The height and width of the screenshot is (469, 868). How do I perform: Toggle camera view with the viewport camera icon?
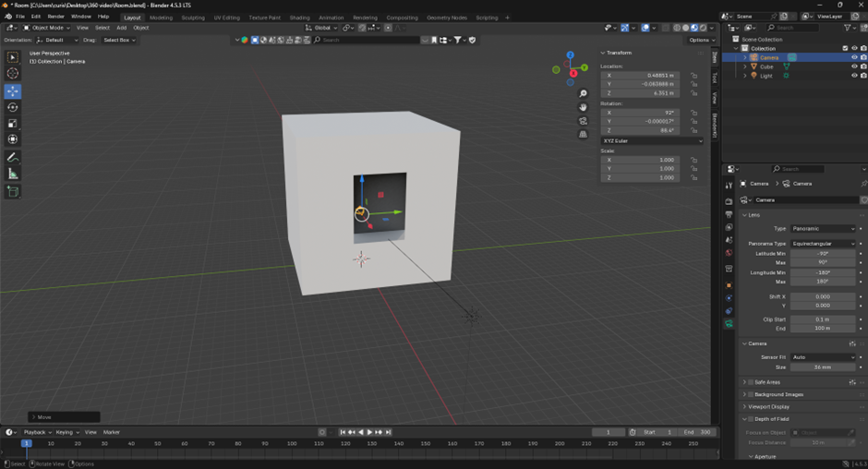click(x=583, y=121)
